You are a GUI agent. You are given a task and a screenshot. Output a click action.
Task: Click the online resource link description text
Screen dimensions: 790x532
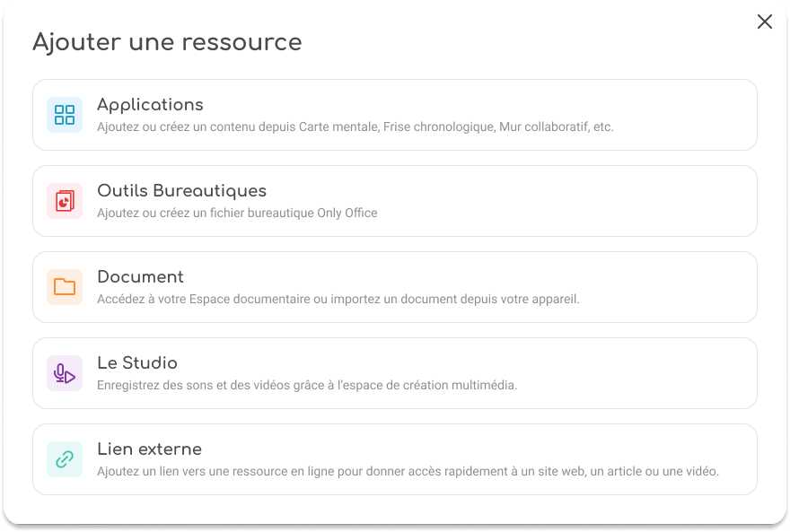[408, 472]
